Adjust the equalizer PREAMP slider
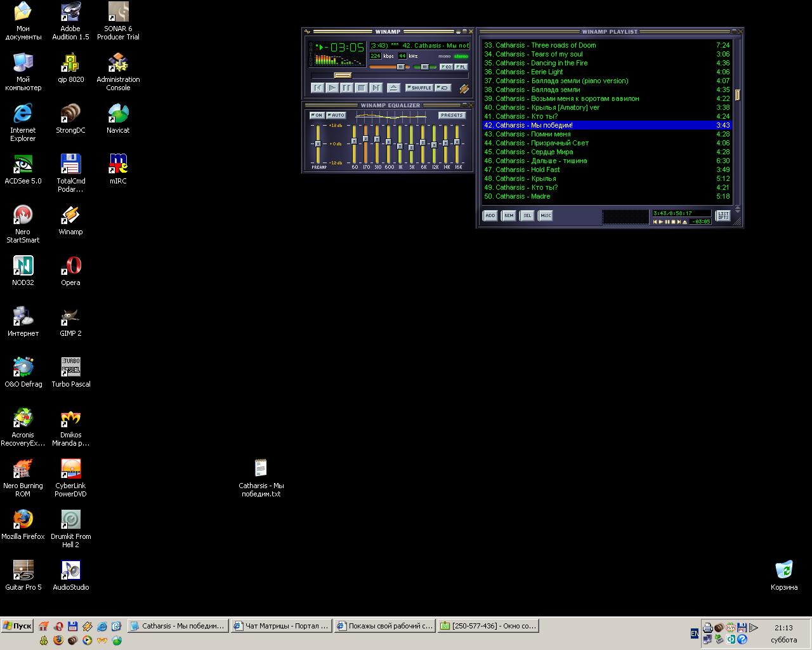Viewport: 812px width, 650px height. [318, 143]
